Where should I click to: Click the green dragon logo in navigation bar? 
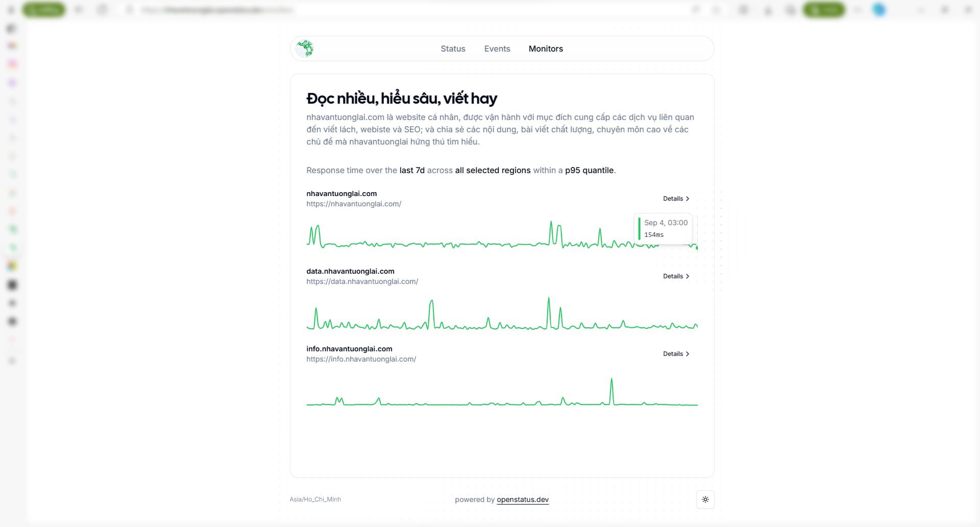pyautogui.click(x=305, y=49)
